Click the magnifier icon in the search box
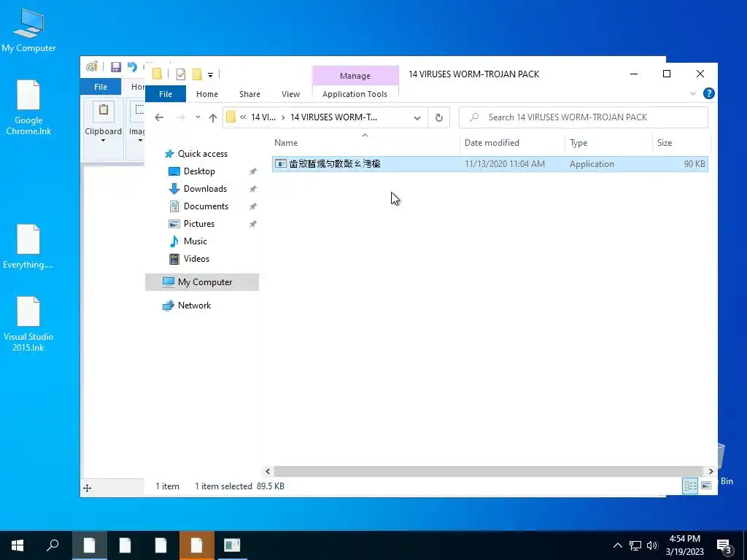 (474, 117)
